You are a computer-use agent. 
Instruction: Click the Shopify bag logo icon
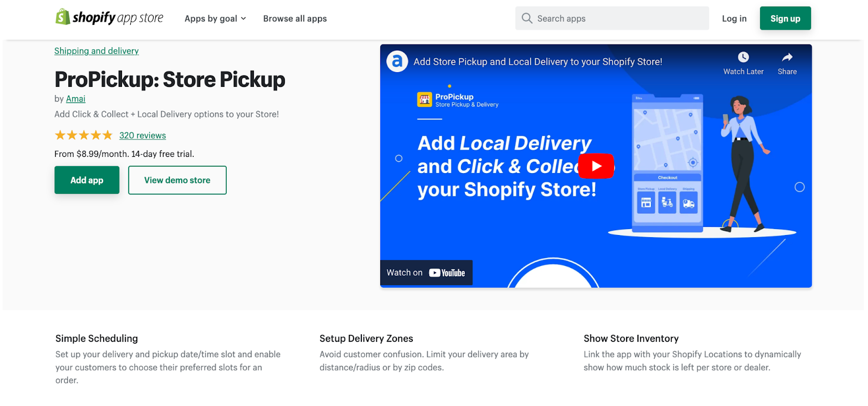tap(63, 17)
